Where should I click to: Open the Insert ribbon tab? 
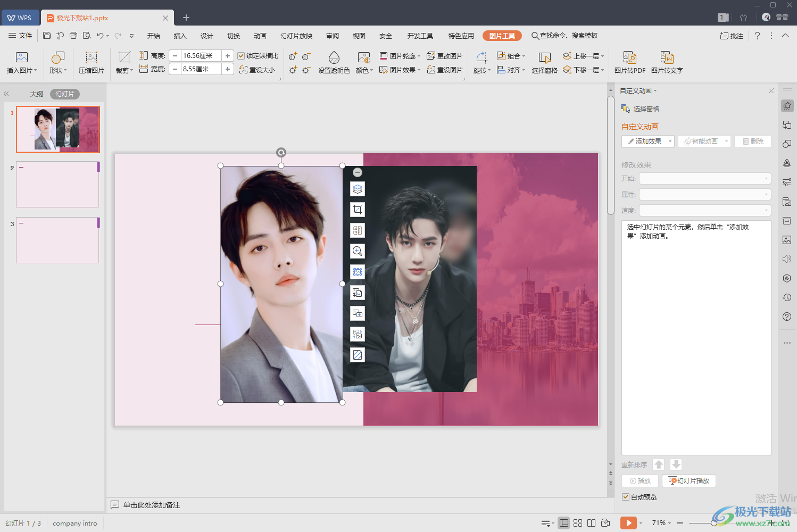[180, 36]
